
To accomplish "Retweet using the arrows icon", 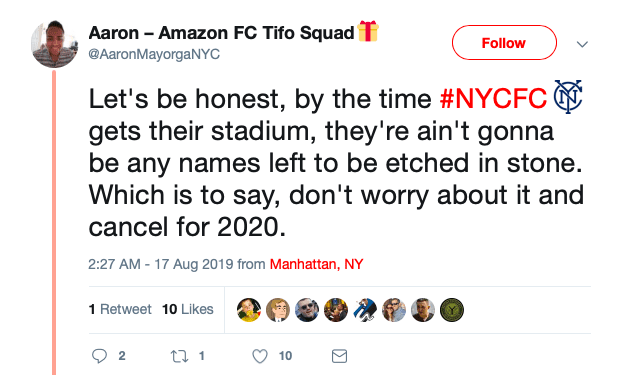I will click(179, 356).
